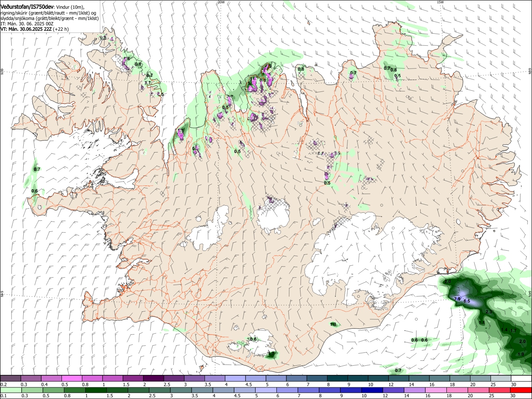Select the pale periwinkle snow swatch labeled 4

tap(235, 378)
